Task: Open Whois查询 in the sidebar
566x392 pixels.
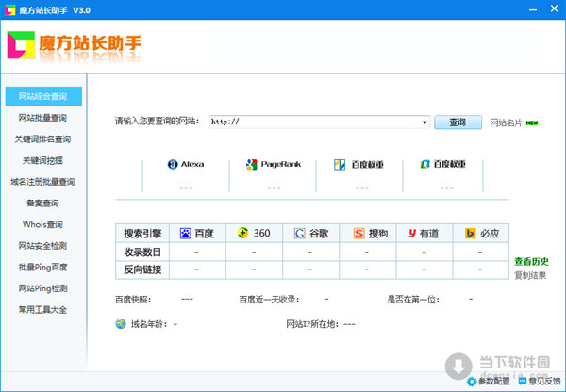Action: click(x=42, y=224)
